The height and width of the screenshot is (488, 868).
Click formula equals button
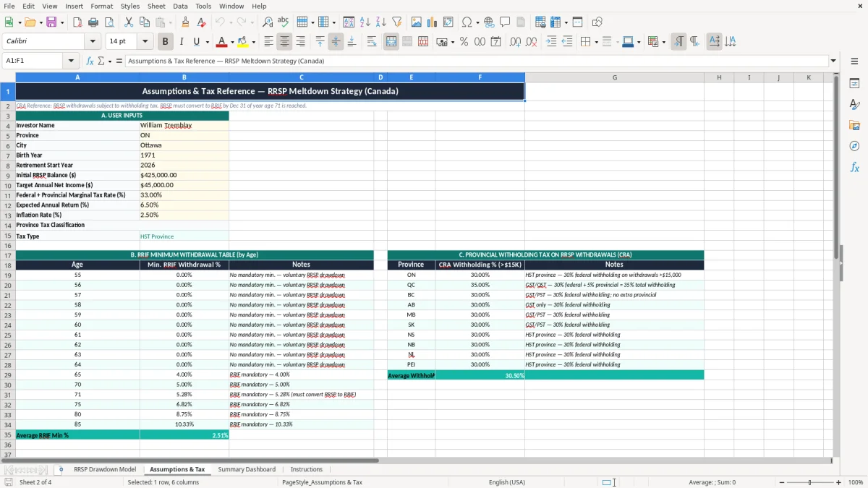click(x=119, y=61)
